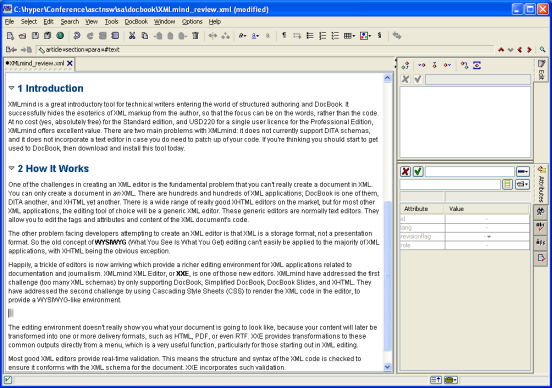Click the Wrap element icon in Edit panel
552x388 pixels.
pos(477,65)
